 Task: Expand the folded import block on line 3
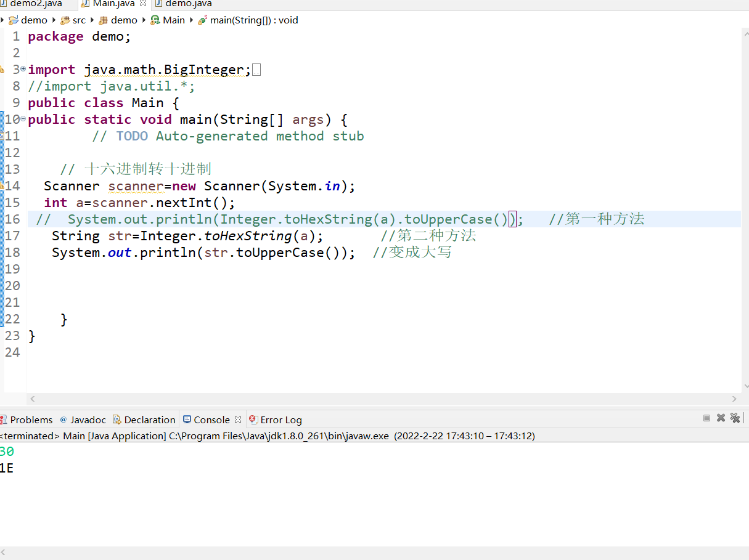(x=23, y=70)
